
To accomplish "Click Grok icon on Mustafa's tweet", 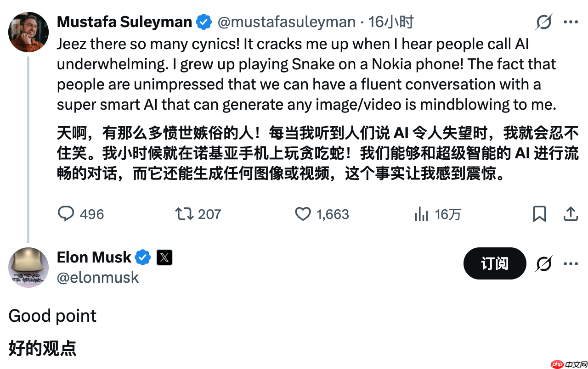I will 544,22.
